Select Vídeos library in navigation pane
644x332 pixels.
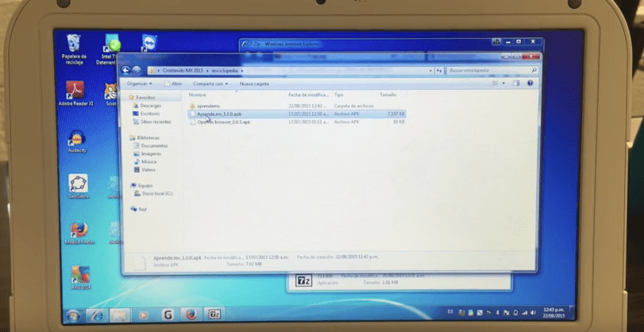pos(145,169)
